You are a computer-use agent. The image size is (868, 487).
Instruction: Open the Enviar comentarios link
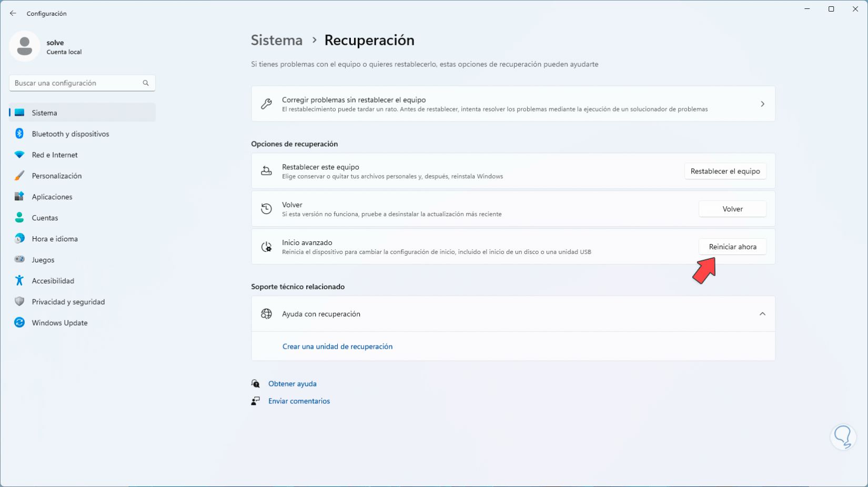point(299,401)
